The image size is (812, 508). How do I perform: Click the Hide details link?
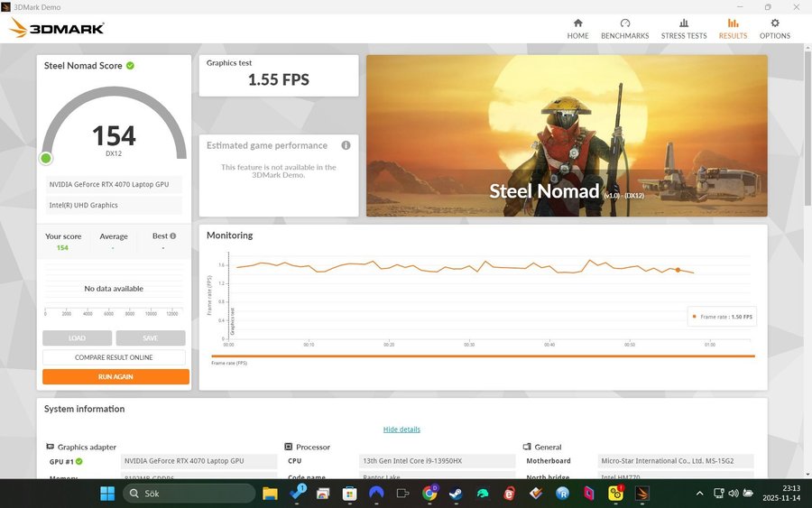coord(401,429)
